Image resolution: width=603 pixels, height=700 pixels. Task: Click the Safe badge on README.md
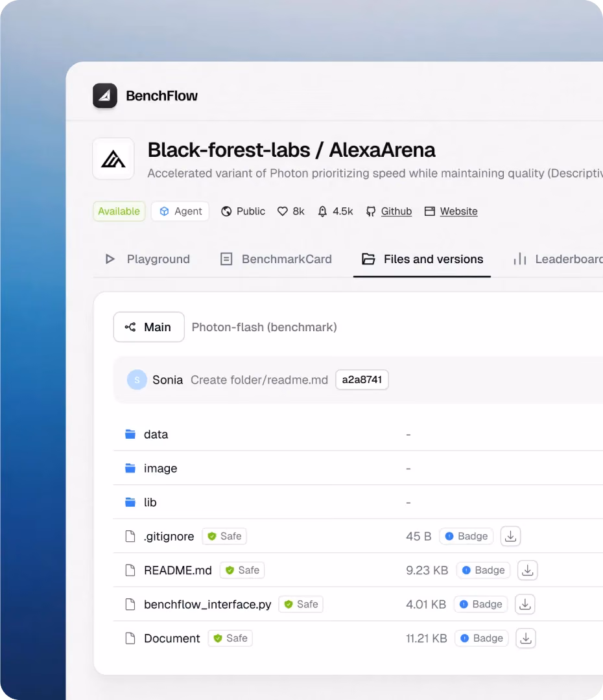pos(242,570)
